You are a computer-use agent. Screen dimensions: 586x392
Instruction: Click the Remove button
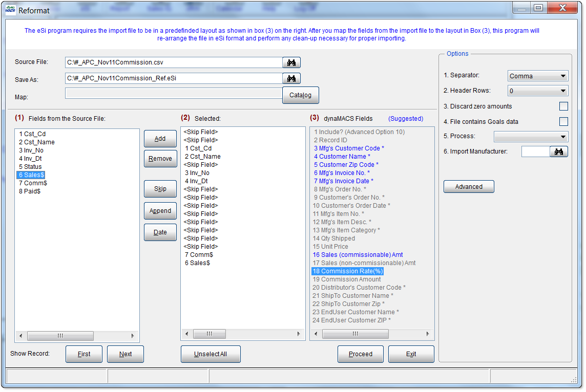(160, 159)
